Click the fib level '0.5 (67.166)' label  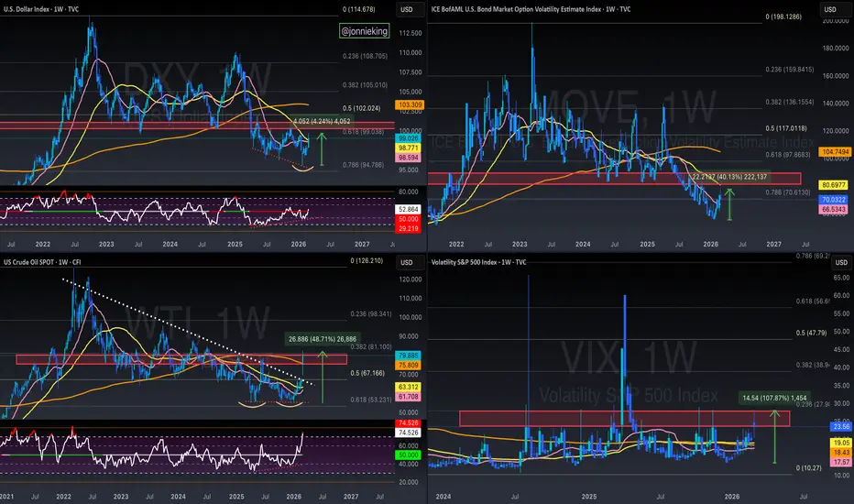tap(367, 373)
